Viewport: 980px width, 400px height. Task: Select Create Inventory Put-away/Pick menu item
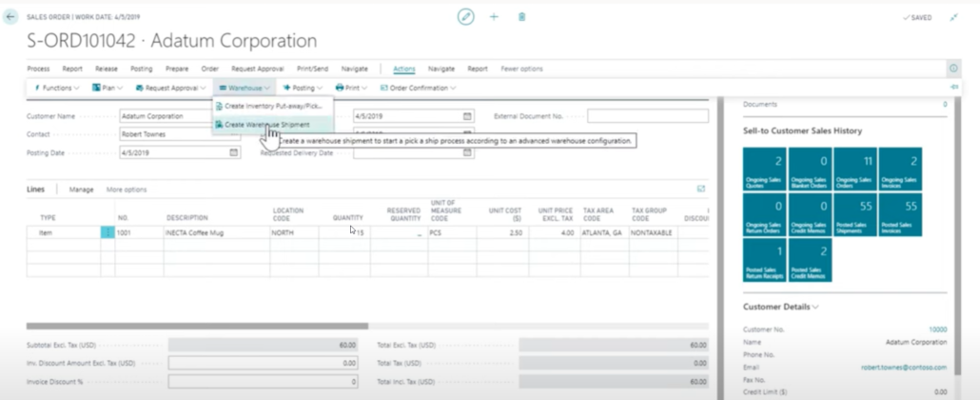coord(272,107)
